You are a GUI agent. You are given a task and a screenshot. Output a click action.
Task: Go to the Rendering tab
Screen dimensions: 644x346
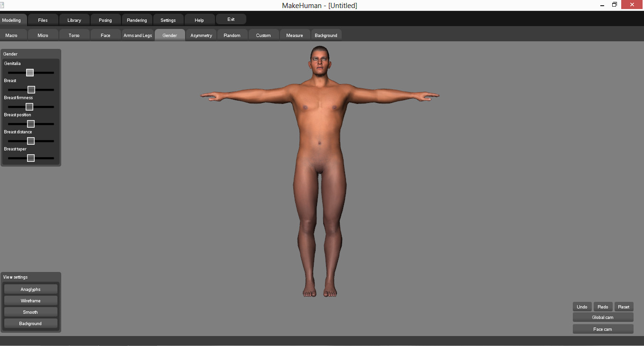[137, 20]
